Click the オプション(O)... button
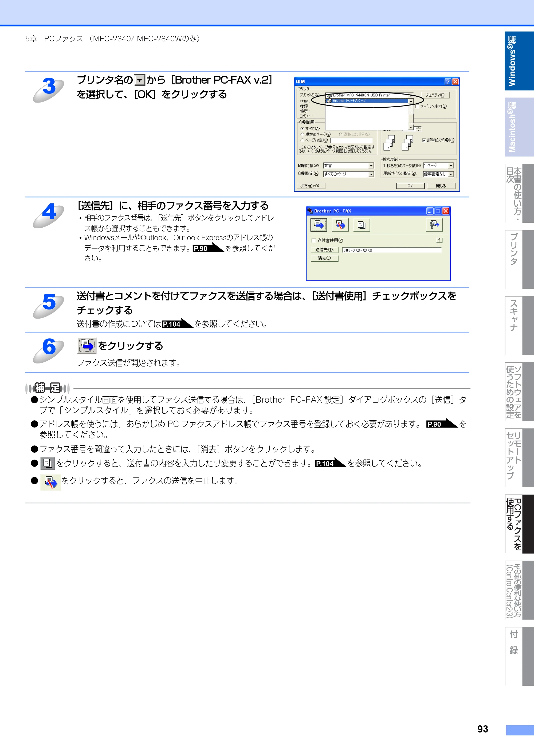534x756 pixels. coord(311,186)
